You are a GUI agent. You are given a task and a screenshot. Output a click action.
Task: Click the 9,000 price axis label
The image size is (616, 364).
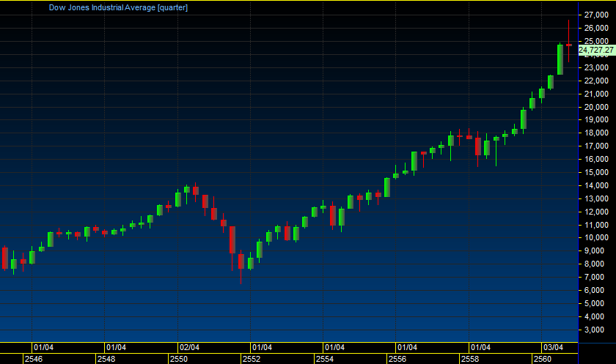point(595,250)
